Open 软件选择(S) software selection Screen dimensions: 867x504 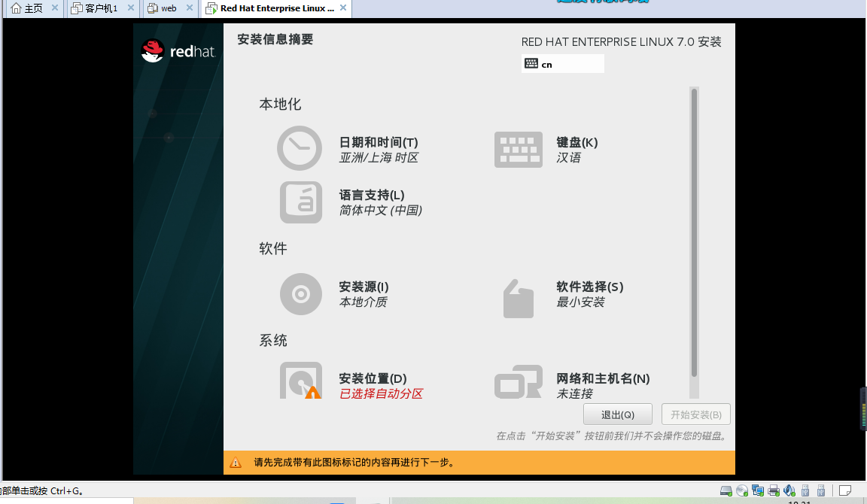pyautogui.click(x=589, y=287)
